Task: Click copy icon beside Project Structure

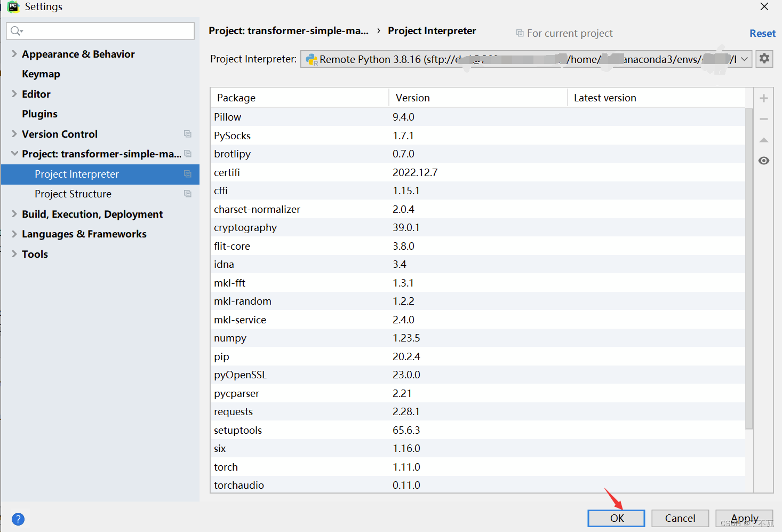Action: tap(188, 194)
